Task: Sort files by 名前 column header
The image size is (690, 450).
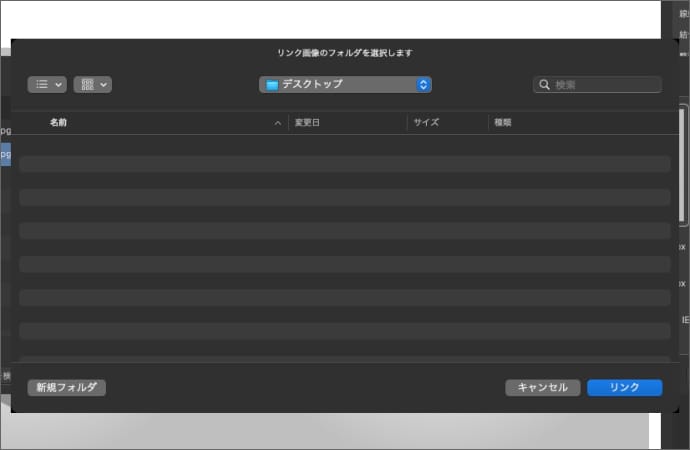Action: pos(58,123)
